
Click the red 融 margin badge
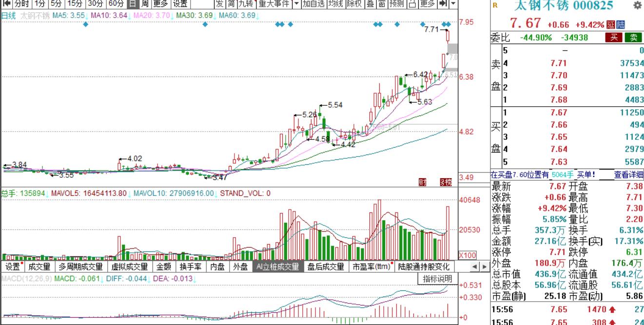(611, 24)
